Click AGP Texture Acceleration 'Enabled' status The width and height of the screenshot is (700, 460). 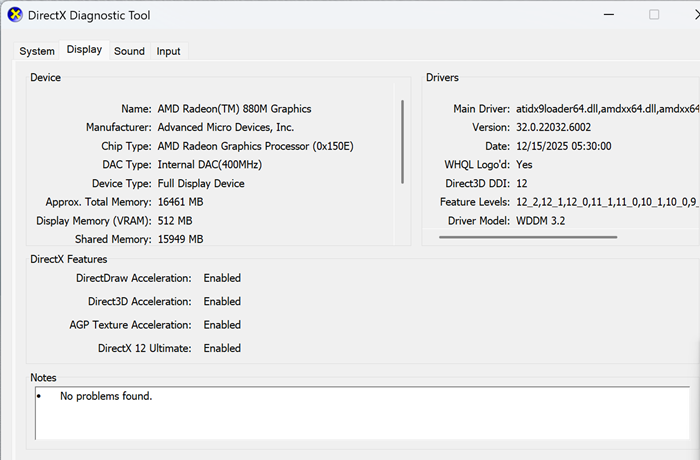[x=222, y=325]
